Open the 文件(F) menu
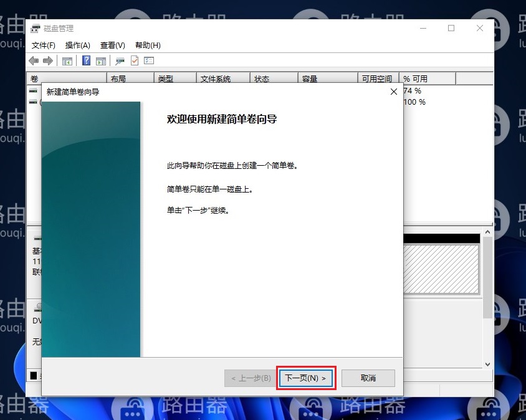This screenshot has width=526, height=420. point(43,45)
